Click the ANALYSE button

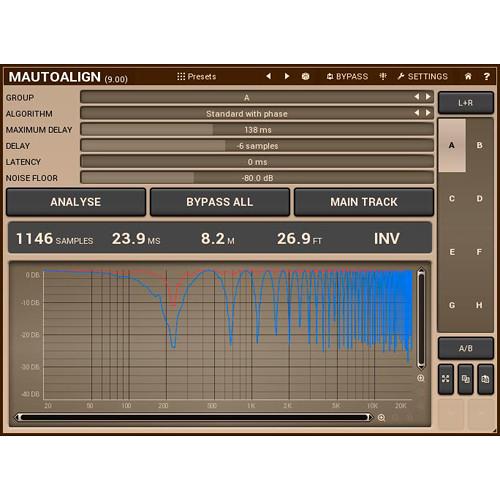(x=76, y=202)
